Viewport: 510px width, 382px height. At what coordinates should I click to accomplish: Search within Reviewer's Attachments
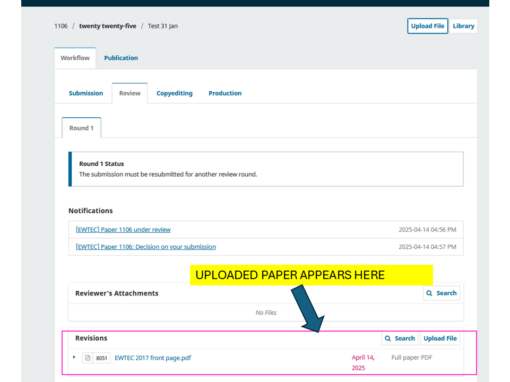(441, 293)
